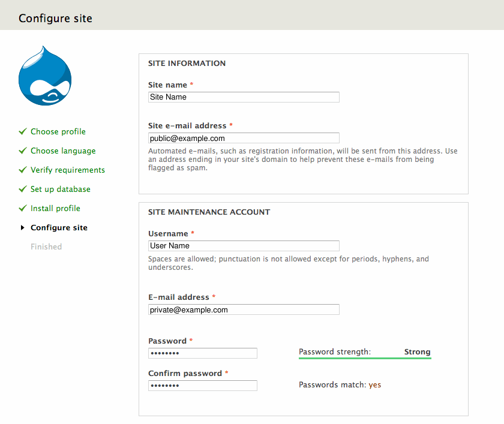Click the checkmark beside Install profile
The height and width of the screenshot is (424, 504).
pos(23,208)
